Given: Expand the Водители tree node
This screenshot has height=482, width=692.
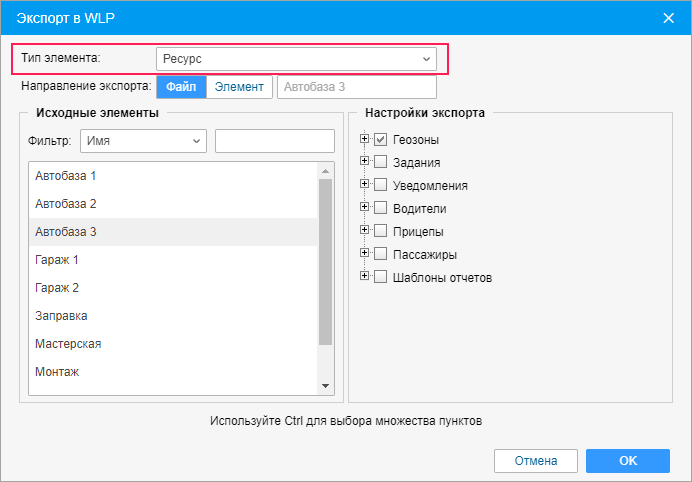Looking at the screenshot, I should (365, 208).
